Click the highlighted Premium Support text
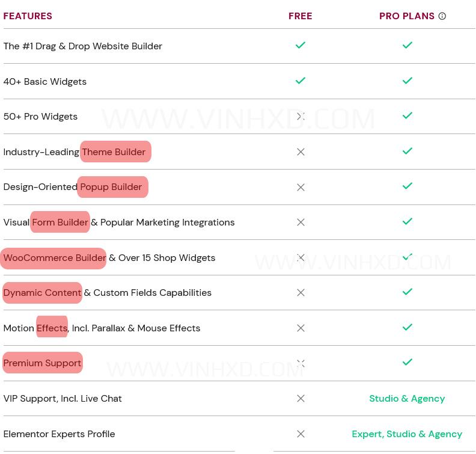 pos(42,363)
